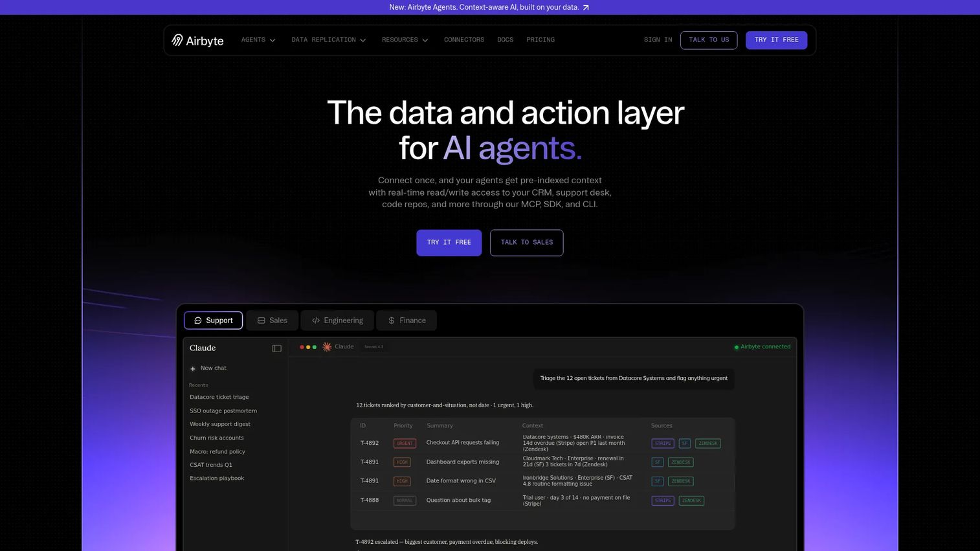Click the dollar sign icon on Finance tab
Viewport: 980px width, 551px height.
tap(391, 320)
